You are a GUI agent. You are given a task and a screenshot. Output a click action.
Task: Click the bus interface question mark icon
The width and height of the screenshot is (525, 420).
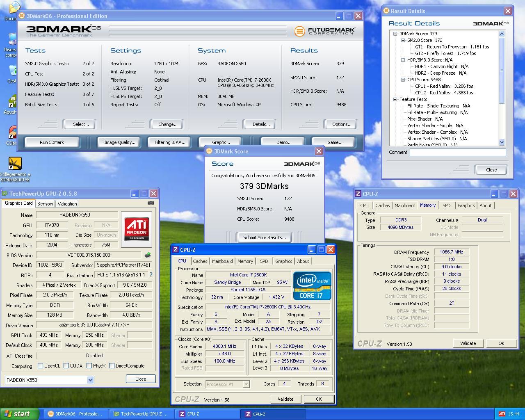coord(151,275)
